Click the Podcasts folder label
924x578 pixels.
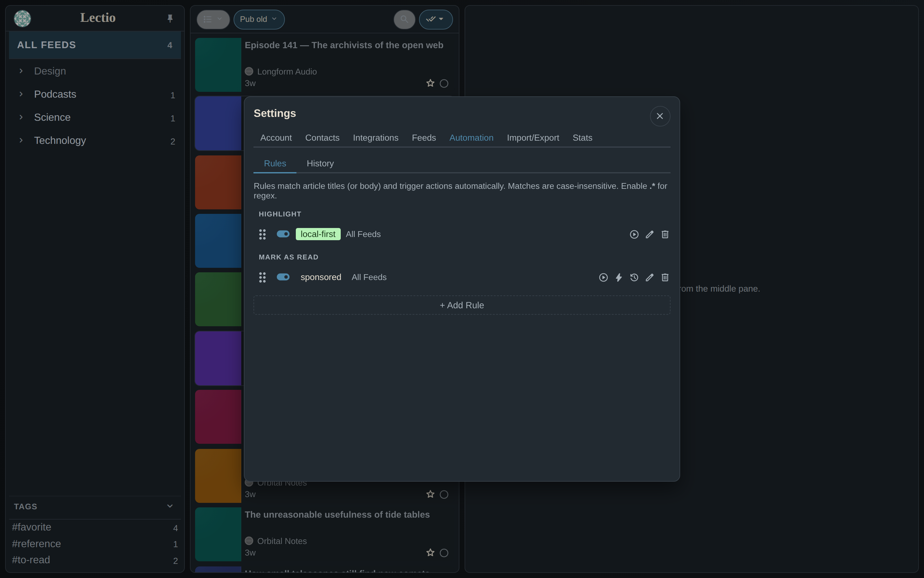tap(55, 94)
